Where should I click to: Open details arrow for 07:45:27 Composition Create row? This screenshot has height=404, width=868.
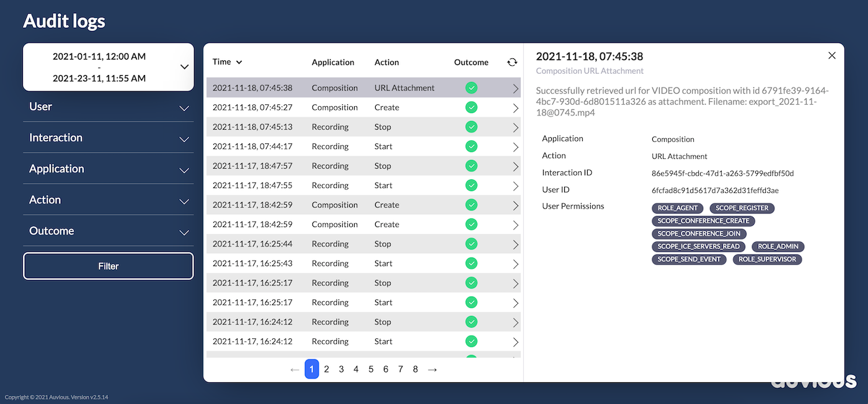pos(515,108)
